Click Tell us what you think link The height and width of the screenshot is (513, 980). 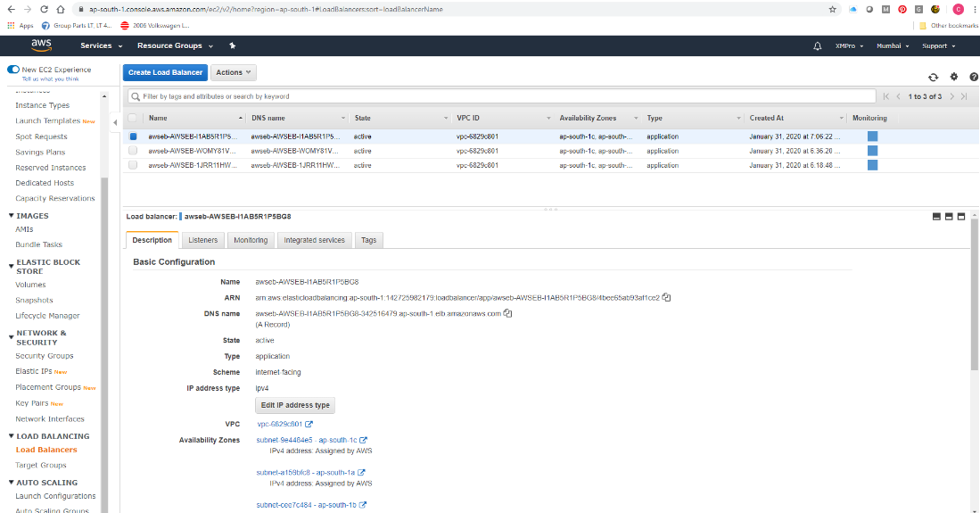pos(51,79)
